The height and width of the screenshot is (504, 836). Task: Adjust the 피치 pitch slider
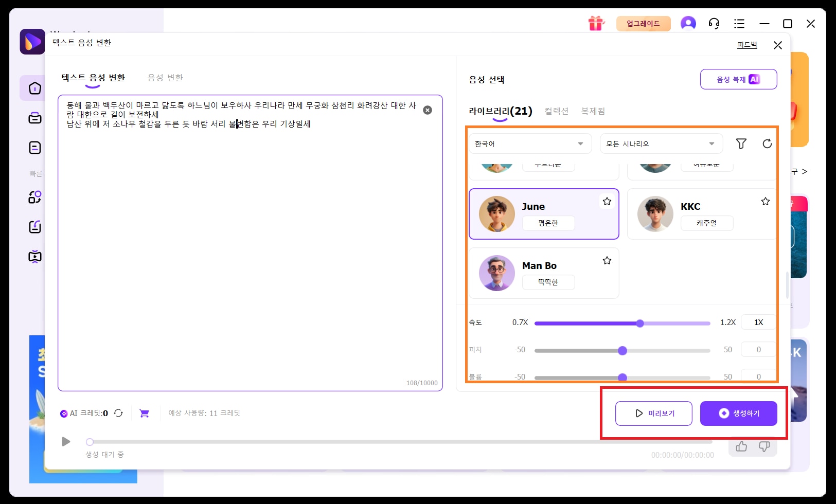click(x=622, y=351)
